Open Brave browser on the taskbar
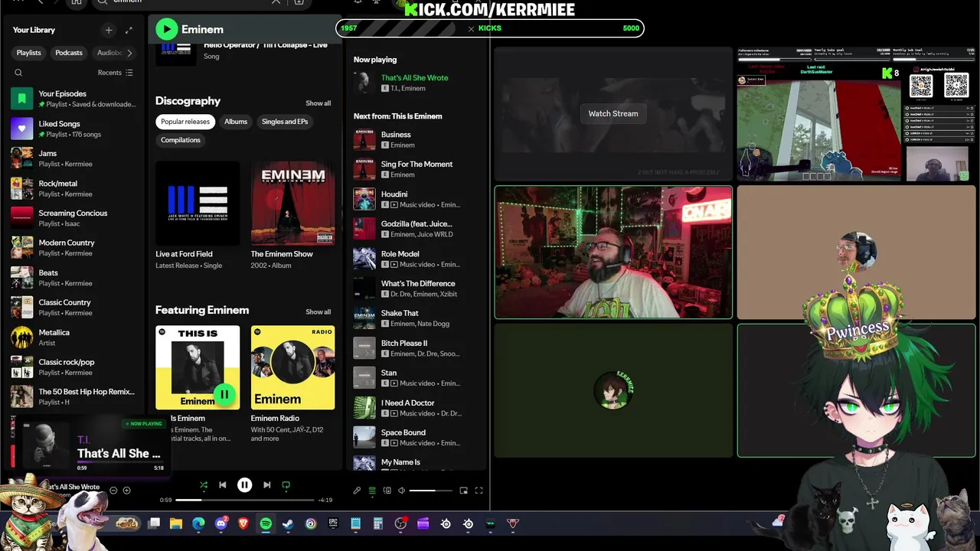The image size is (980, 551). (x=243, y=523)
